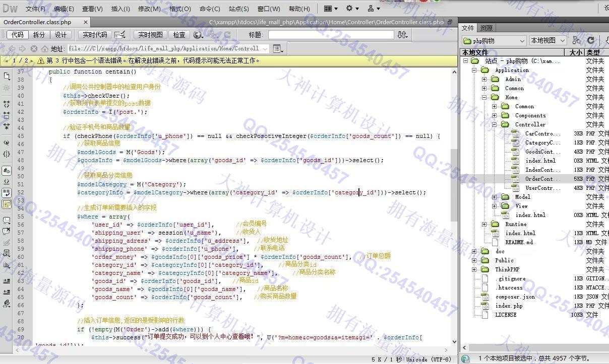The height and width of the screenshot is (364, 609).
Task: Open the 帮助(H) menu
Action: click(299, 9)
